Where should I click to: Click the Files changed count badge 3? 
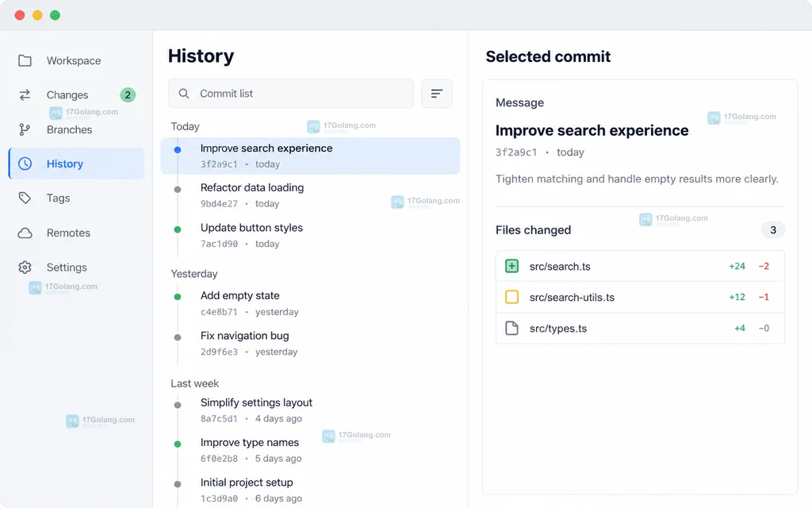click(772, 230)
